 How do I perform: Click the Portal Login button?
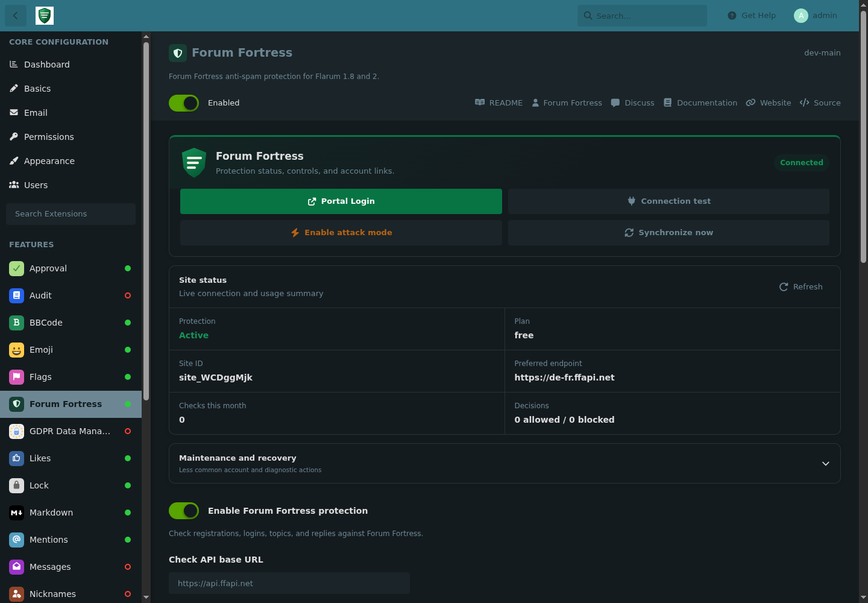tap(341, 201)
